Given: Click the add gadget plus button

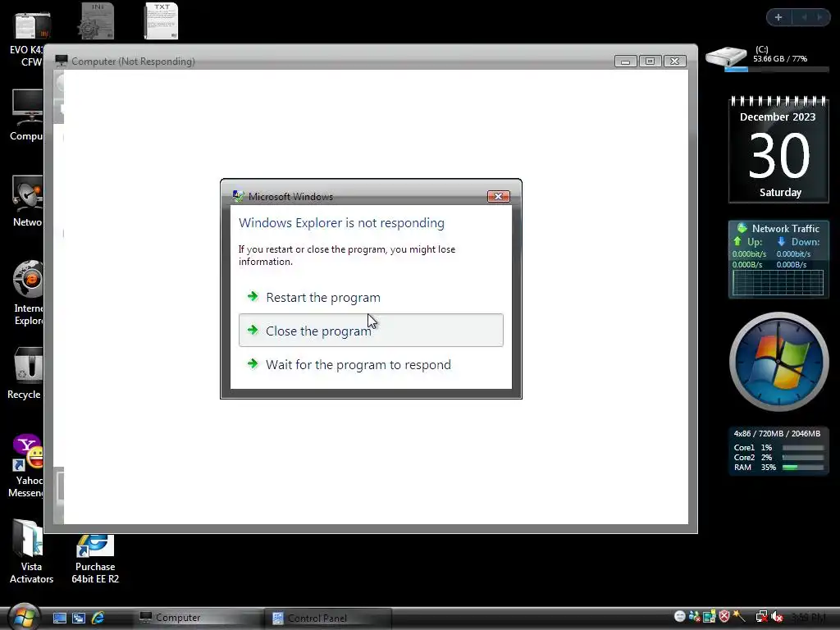Looking at the screenshot, I should [x=778, y=17].
